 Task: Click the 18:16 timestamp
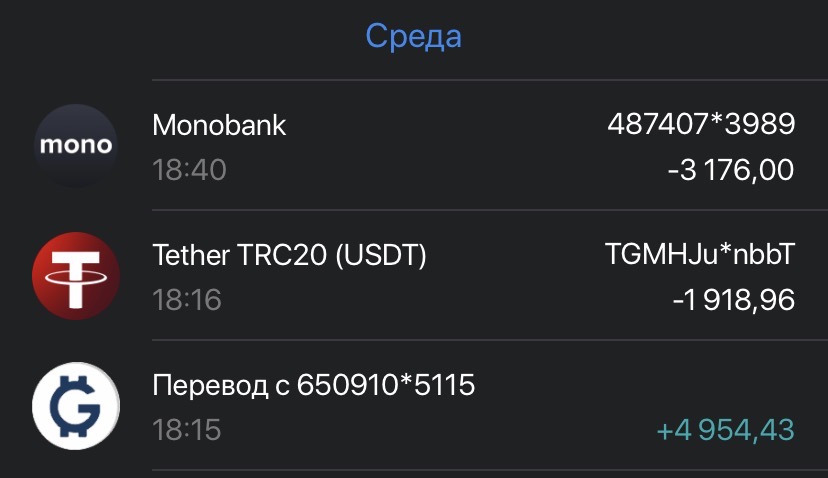pyautogui.click(x=186, y=299)
